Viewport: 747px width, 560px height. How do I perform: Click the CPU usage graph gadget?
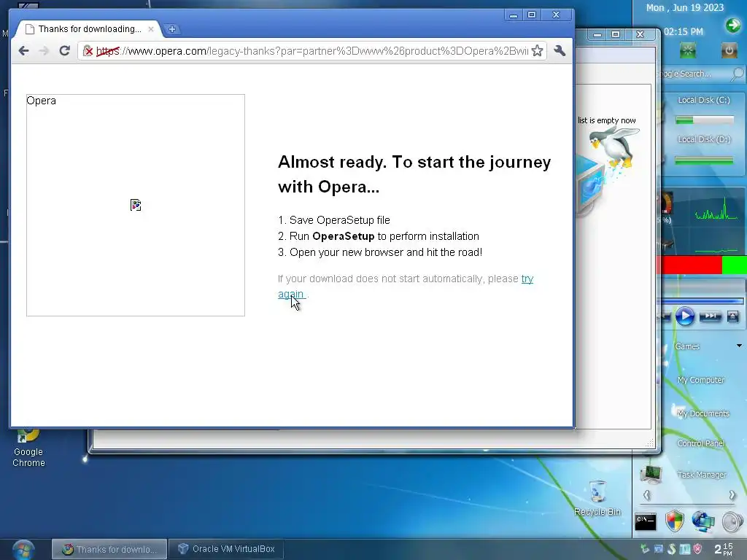(716, 210)
